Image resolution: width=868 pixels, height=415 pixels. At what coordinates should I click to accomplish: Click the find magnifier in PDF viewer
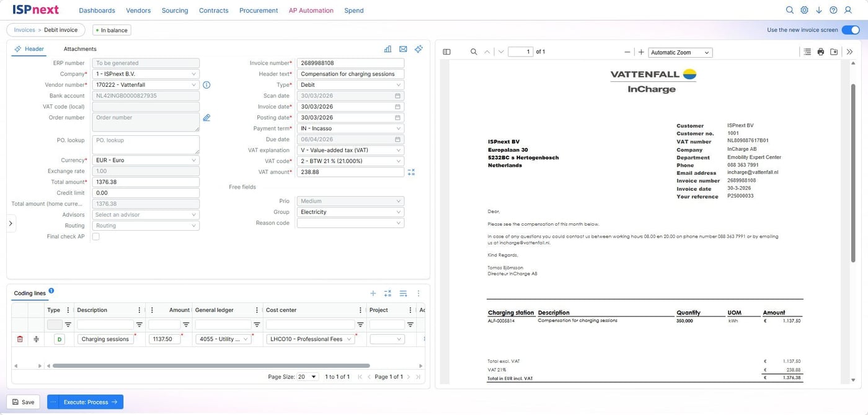point(474,52)
